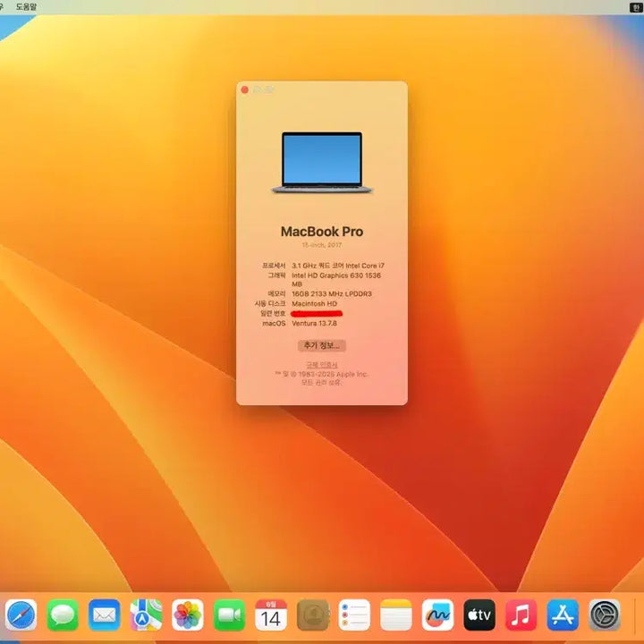Open System Settings gear icon
This screenshot has height=644, width=644.
point(605,614)
